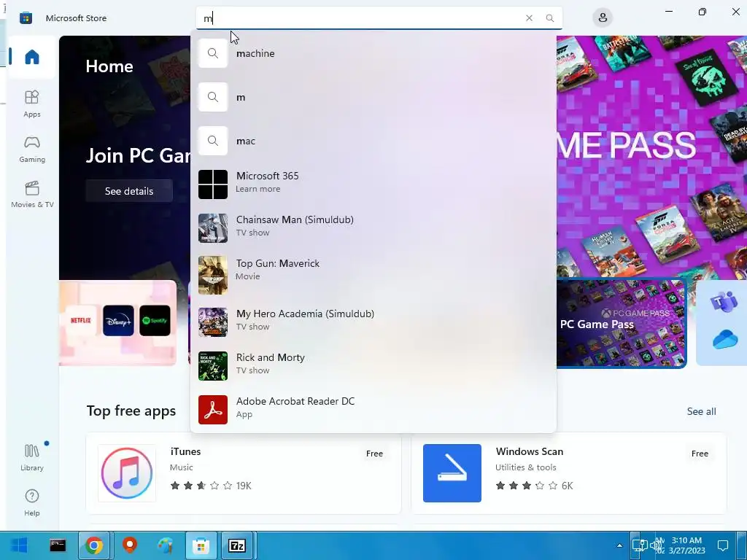Open the Windows Start button
The height and width of the screenshot is (560, 747).
pyautogui.click(x=18, y=545)
